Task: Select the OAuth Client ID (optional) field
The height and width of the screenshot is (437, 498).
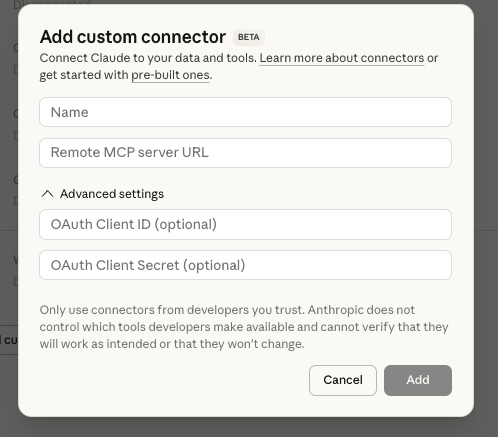Action: pos(245,224)
